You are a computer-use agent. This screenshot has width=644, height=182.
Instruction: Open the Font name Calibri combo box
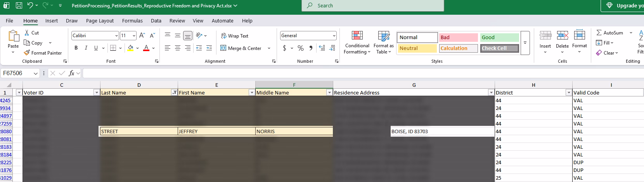(95, 36)
